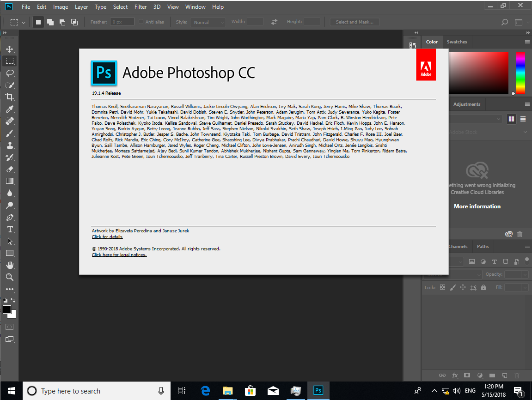Switch to the Channels tab
Image resolution: width=532 pixels, height=400 pixels.
pyautogui.click(x=458, y=247)
